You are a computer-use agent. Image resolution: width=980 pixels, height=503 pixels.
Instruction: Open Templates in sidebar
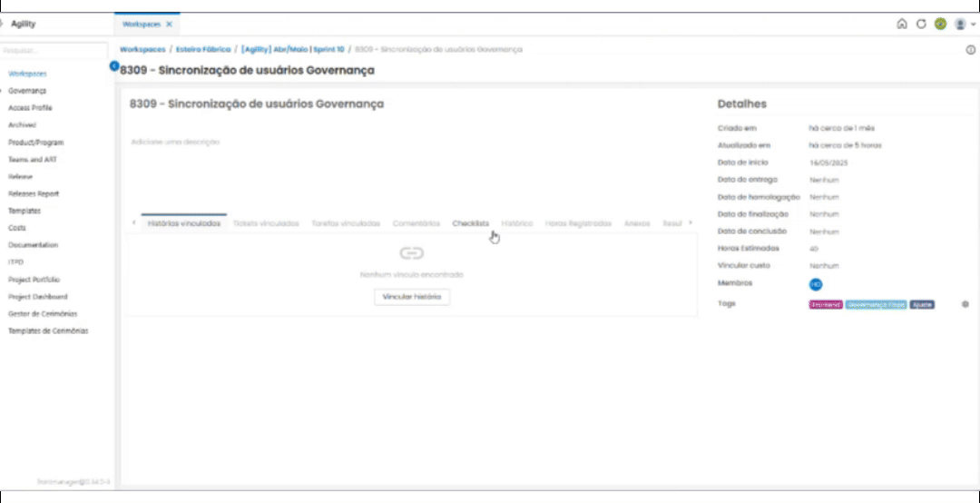pos(24,212)
